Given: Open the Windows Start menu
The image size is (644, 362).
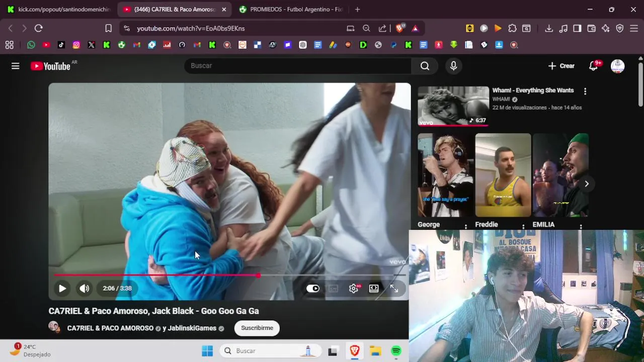Looking at the screenshot, I should [x=207, y=351].
